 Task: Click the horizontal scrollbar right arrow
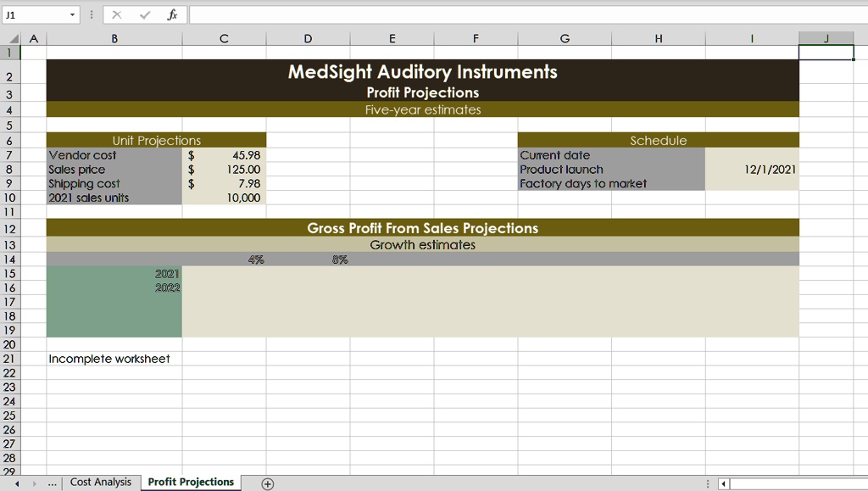(x=862, y=483)
